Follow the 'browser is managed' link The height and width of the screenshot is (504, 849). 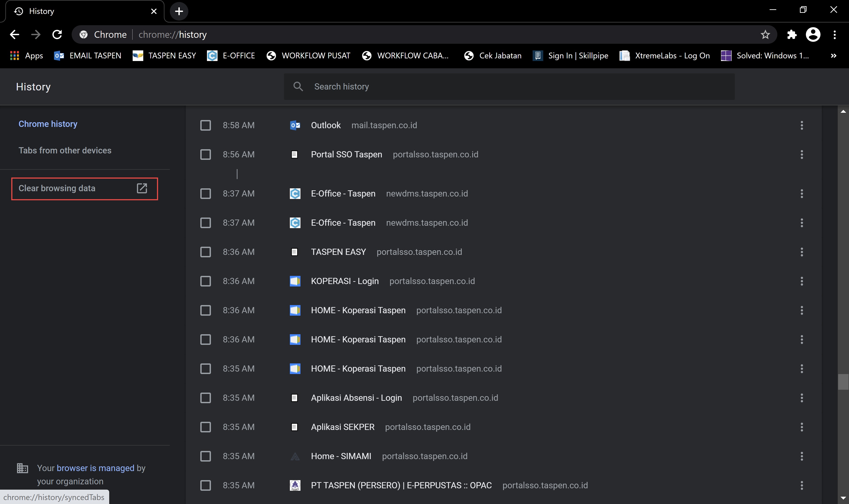tap(96, 468)
